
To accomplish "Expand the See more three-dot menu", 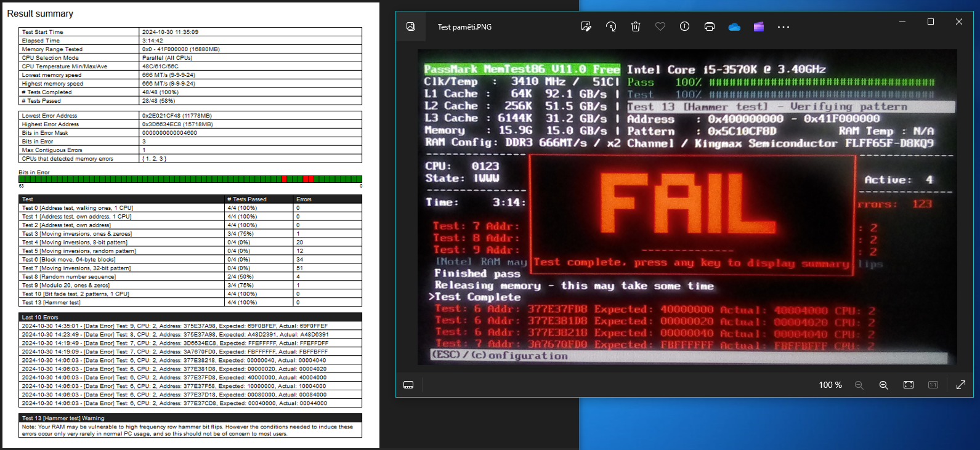I will pyautogui.click(x=784, y=27).
